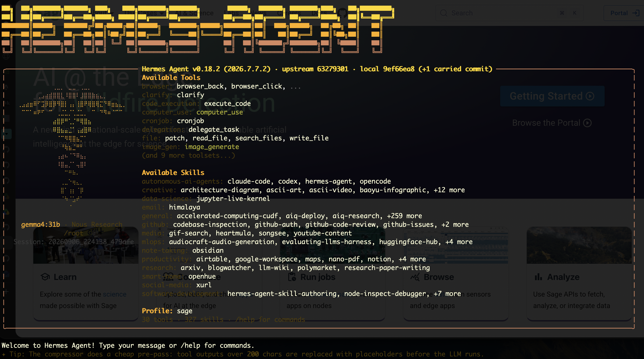Click the 'gemma4:31b' model name

(x=40, y=224)
